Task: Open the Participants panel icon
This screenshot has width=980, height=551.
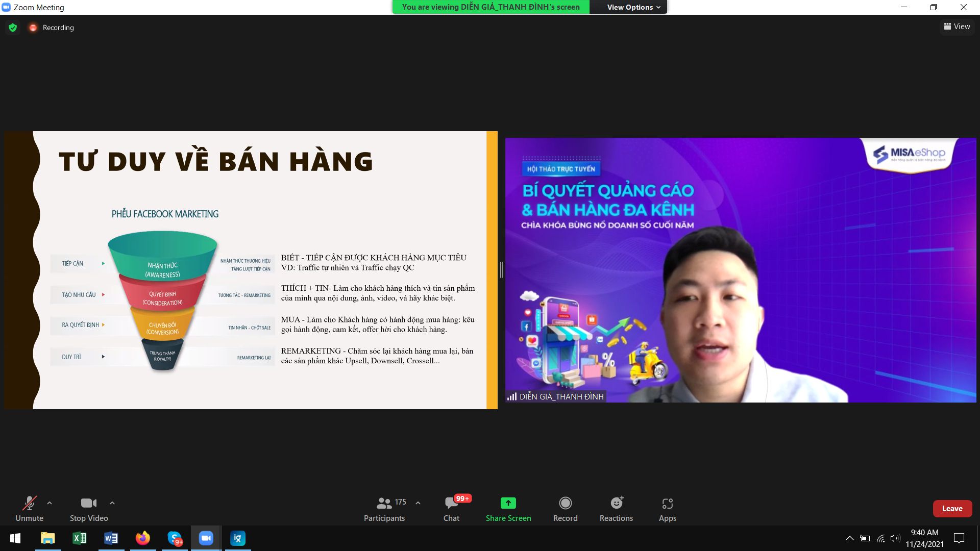Action: 384,504
